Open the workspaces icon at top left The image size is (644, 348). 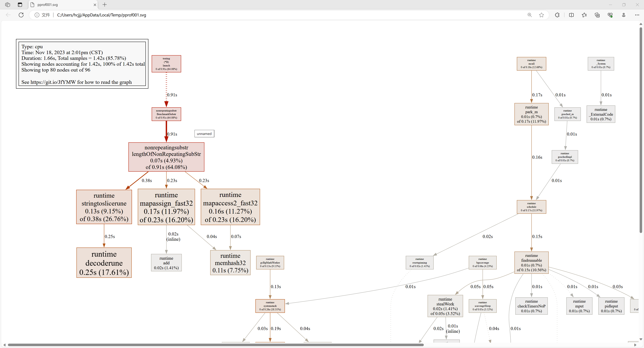(x=8, y=5)
